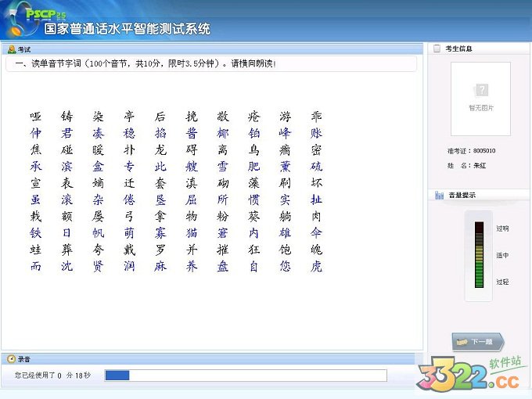
Task: Click the character 仲 in the grid
Action: 36,133
